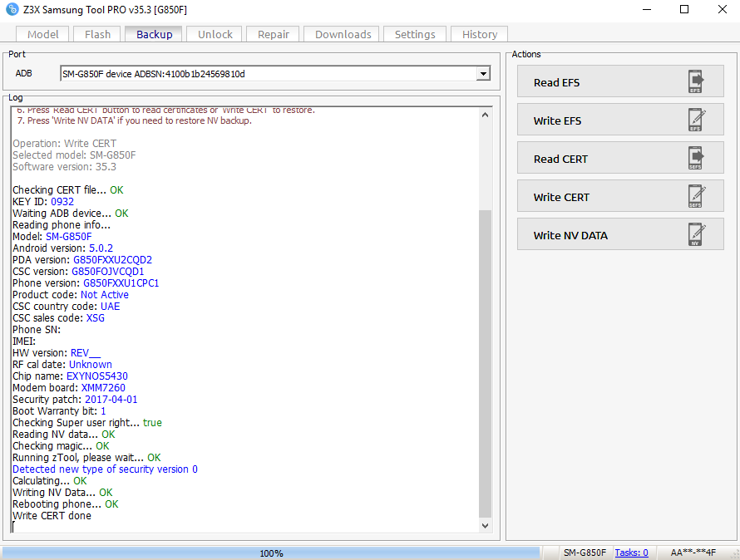Image resolution: width=740 pixels, height=560 pixels.
Task: Click the Z3X app logo in the title bar
Action: tap(12, 9)
